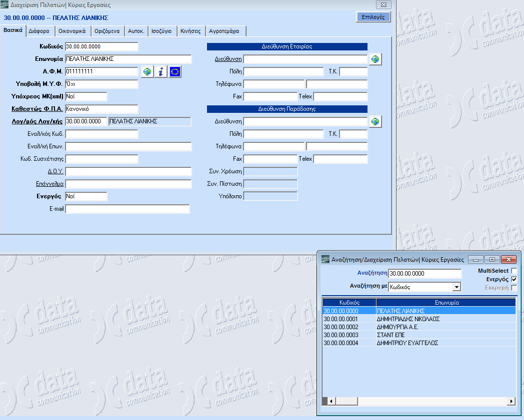Click the Επάγγελμα input field
This screenshot has height=420, width=524.
pyautogui.click(x=128, y=184)
